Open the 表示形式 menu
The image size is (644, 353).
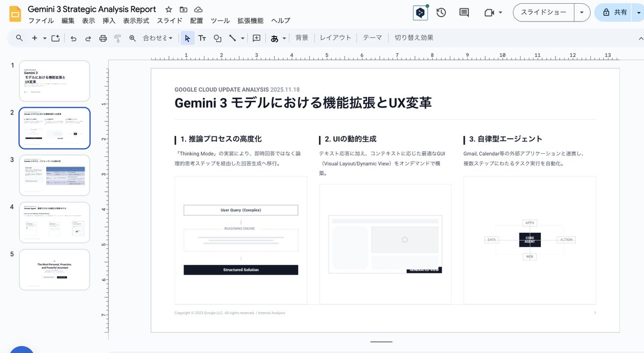(x=136, y=21)
